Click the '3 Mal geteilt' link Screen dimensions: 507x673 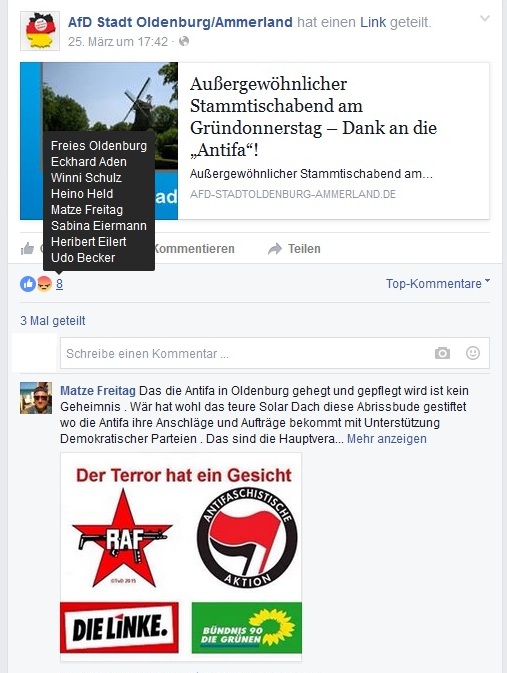click(x=53, y=321)
